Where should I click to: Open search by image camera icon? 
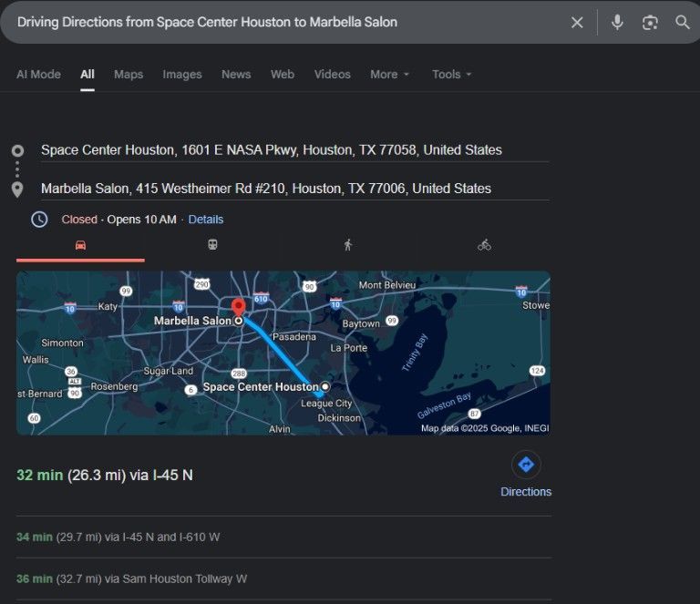[650, 22]
